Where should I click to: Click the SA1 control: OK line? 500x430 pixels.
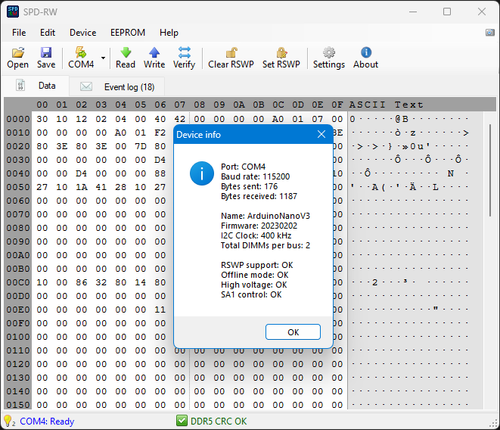coord(251,295)
